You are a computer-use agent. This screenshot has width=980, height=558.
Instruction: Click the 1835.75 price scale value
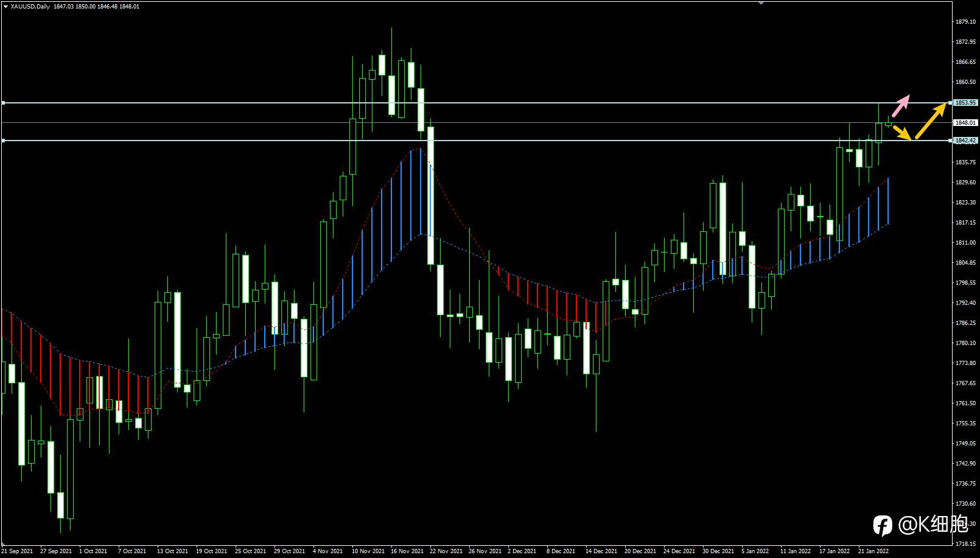(x=966, y=162)
